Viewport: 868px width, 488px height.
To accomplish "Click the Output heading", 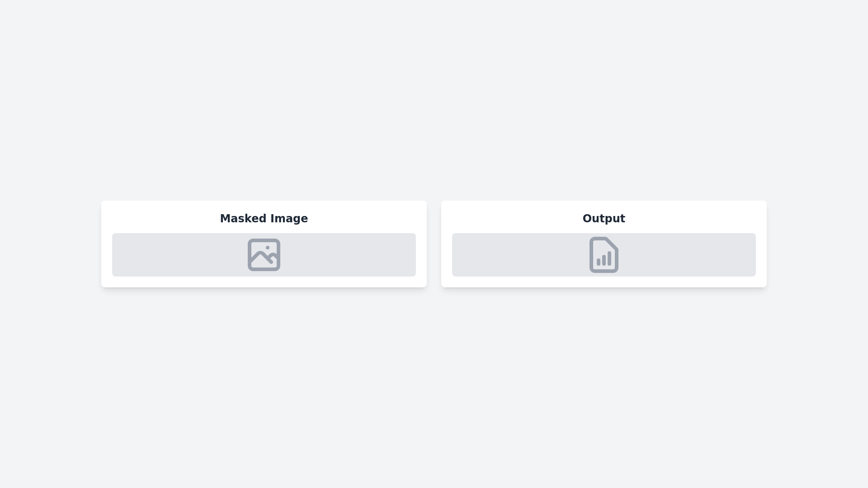I will pos(604,218).
